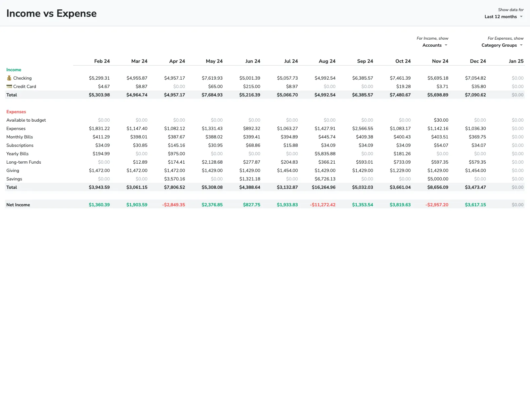The width and height of the screenshot is (530, 420).
Task: Click the May 24 column header
Action: [x=214, y=61]
